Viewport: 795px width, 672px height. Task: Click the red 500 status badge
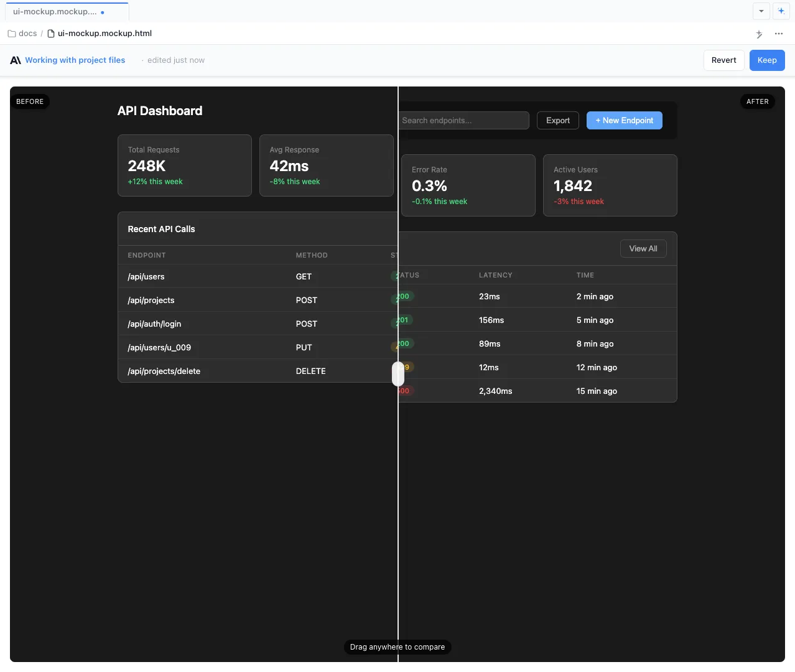404,391
